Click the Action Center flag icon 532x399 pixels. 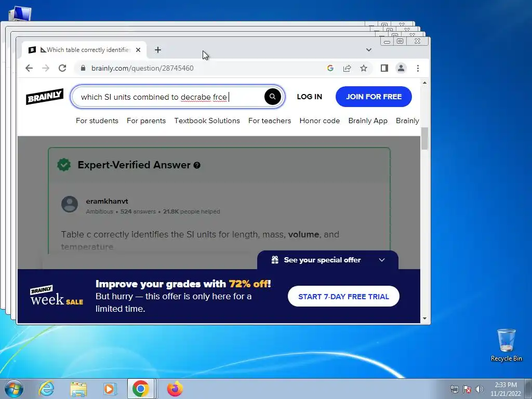pos(467,389)
